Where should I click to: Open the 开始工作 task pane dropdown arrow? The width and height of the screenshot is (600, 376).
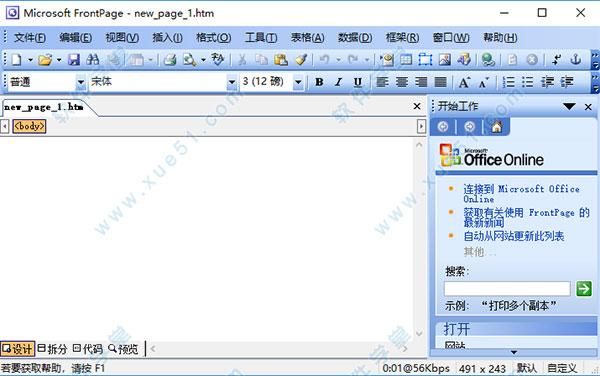[569, 107]
